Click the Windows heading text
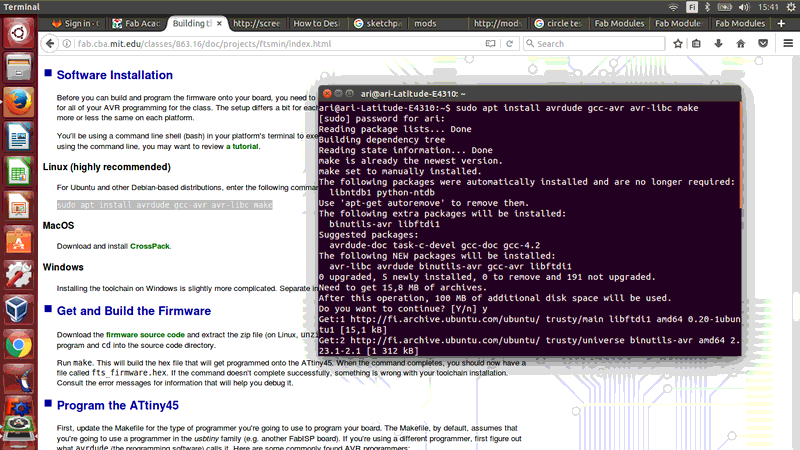 point(63,267)
